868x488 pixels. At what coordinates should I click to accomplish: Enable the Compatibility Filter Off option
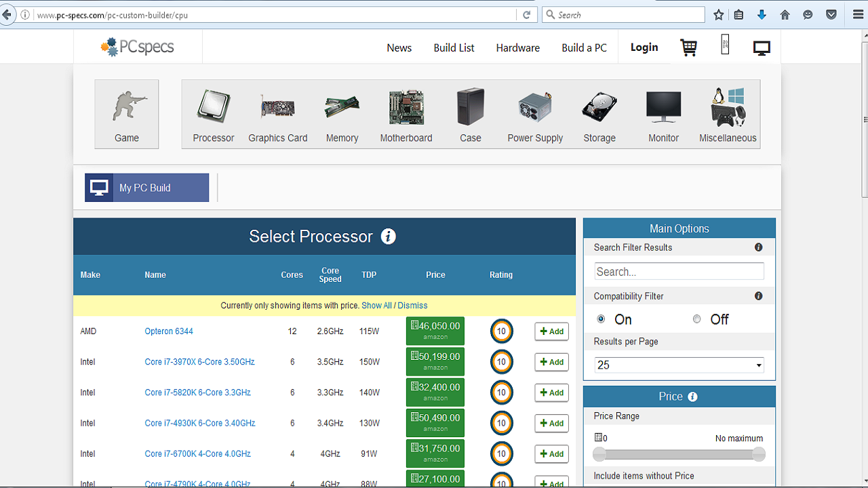pyautogui.click(x=696, y=319)
